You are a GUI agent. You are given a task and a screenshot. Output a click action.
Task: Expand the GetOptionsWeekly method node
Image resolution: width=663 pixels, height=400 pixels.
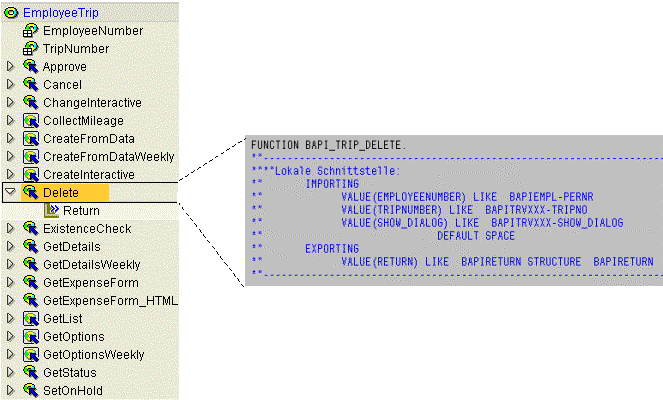(x=10, y=355)
